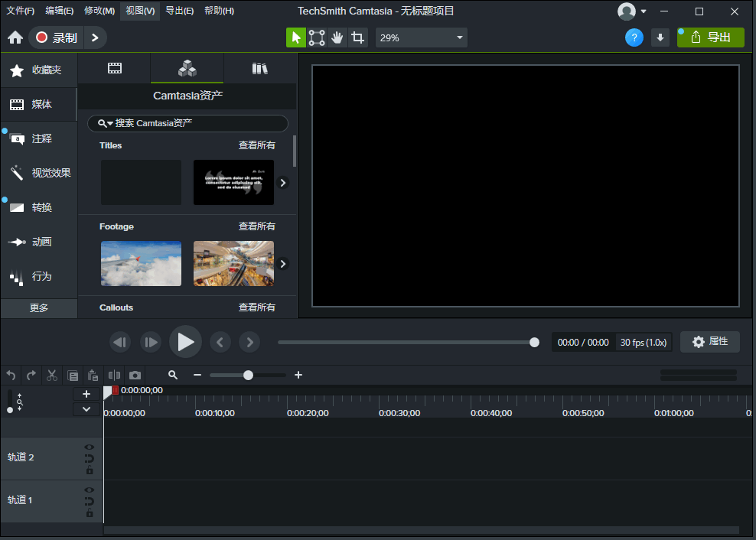Image resolution: width=756 pixels, height=540 pixels.
Task: Click the timeline snapshot camera icon
Action: [135, 375]
